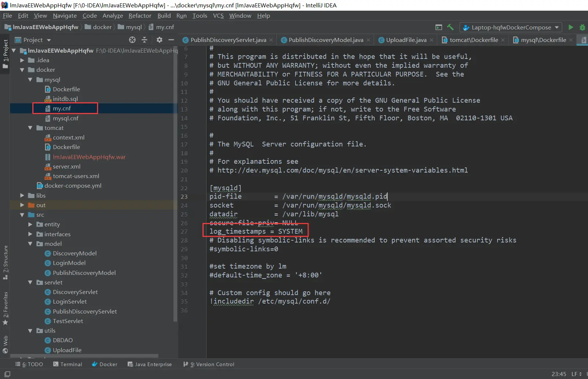Click the Build Project hammer icon
The width and height of the screenshot is (588, 379).
coord(450,27)
